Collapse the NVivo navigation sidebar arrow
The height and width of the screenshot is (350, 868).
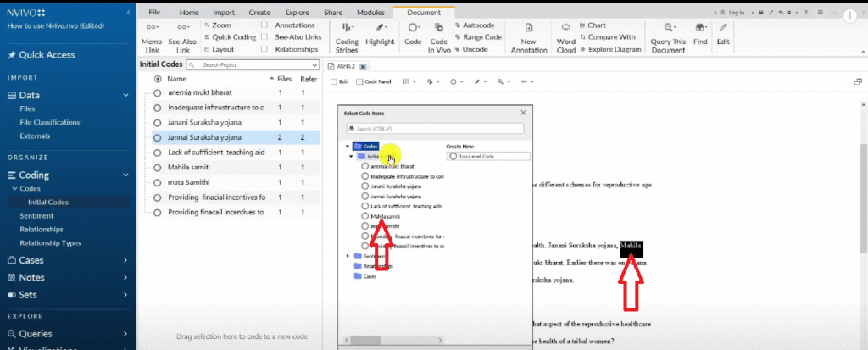point(129,12)
